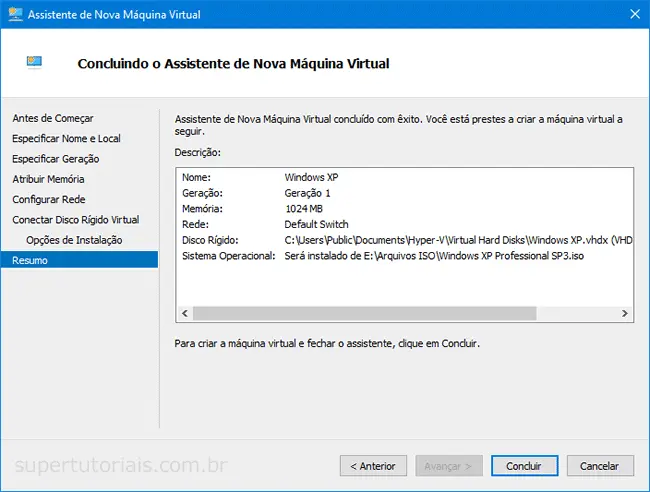The width and height of the screenshot is (650, 492).
Task: Click the highlighted Resumo step
Action: 30,260
